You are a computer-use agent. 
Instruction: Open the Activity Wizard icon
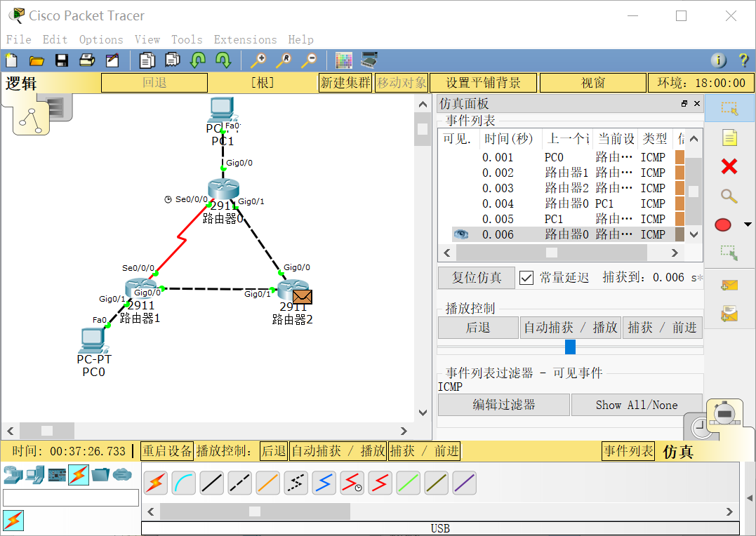click(x=112, y=61)
